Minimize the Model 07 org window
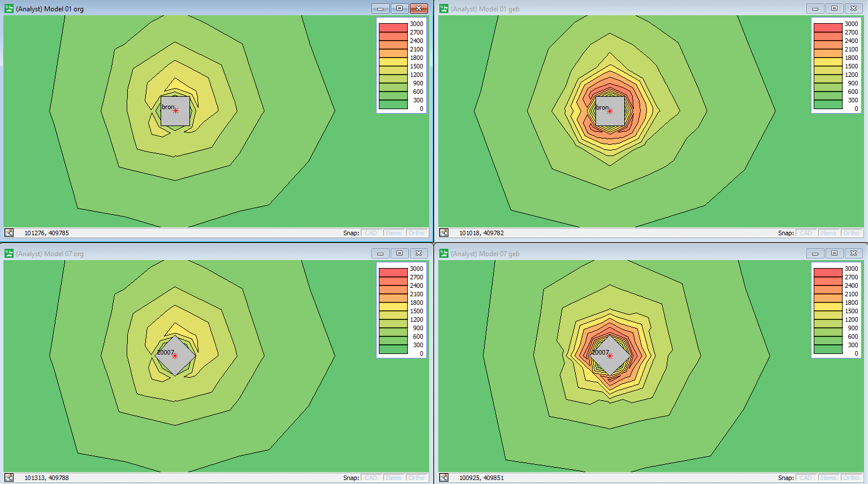 pyautogui.click(x=380, y=253)
